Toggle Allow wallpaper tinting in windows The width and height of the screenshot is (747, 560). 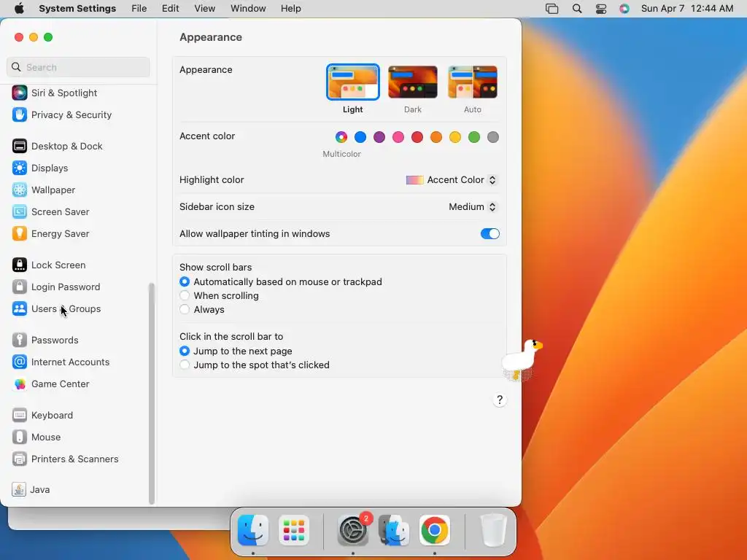[x=489, y=234]
